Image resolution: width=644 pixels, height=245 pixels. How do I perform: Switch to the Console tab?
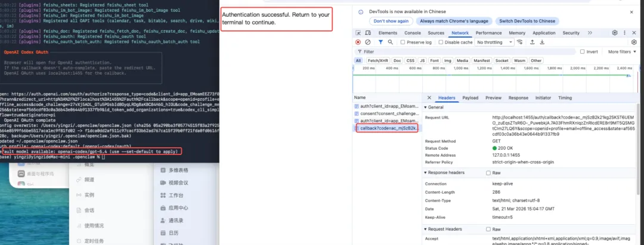(x=413, y=33)
